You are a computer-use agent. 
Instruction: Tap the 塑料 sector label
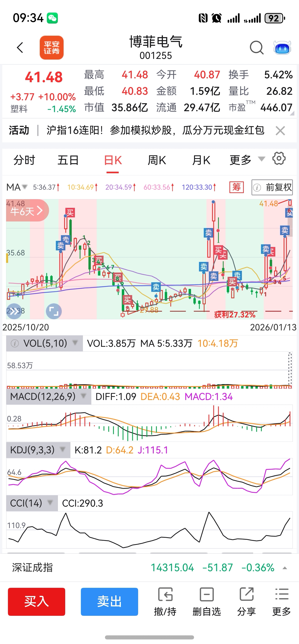[x=19, y=109]
